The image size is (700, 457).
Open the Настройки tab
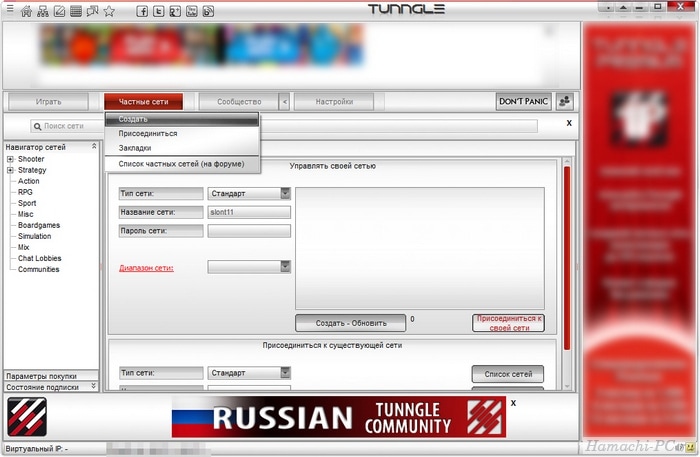pyautogui.click(x=334, y=102)
